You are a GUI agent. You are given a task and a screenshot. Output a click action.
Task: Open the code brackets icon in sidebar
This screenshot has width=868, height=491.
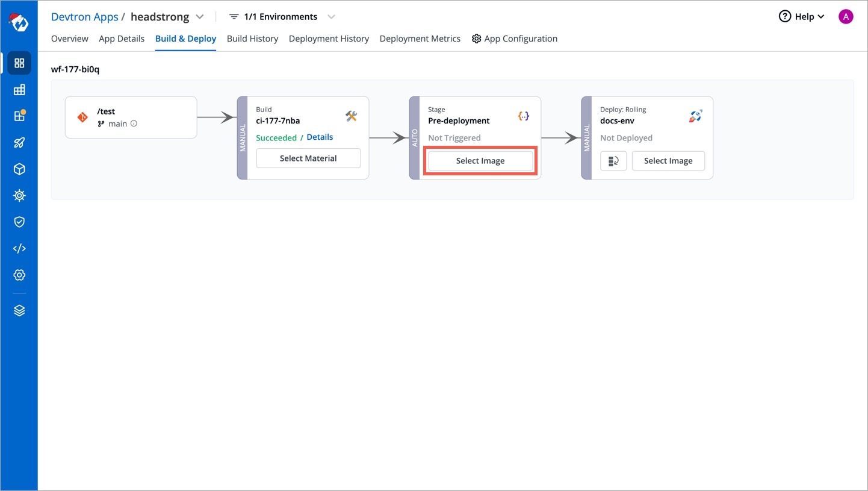click(x=19, y=249)
